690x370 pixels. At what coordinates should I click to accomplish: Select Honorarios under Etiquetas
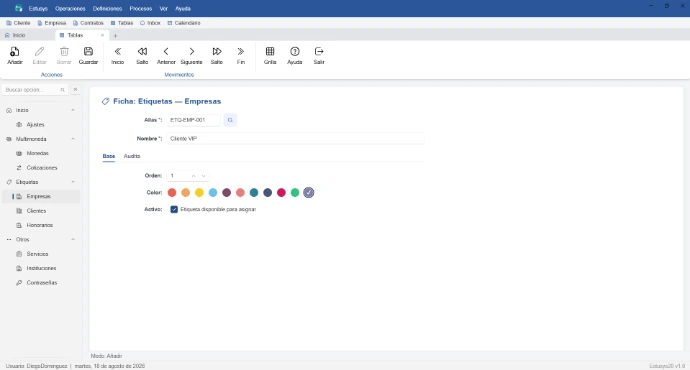pos(40,225)
